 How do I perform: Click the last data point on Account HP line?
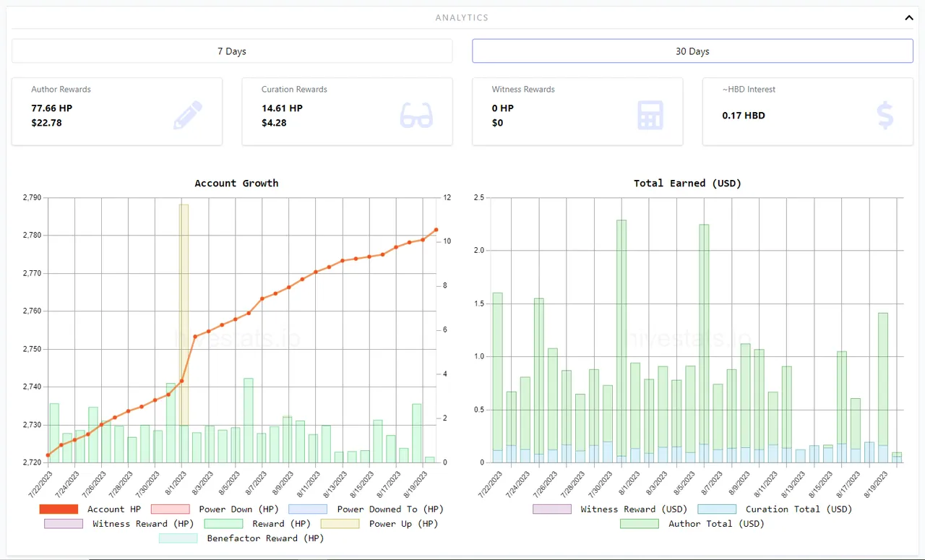point(436,230)
